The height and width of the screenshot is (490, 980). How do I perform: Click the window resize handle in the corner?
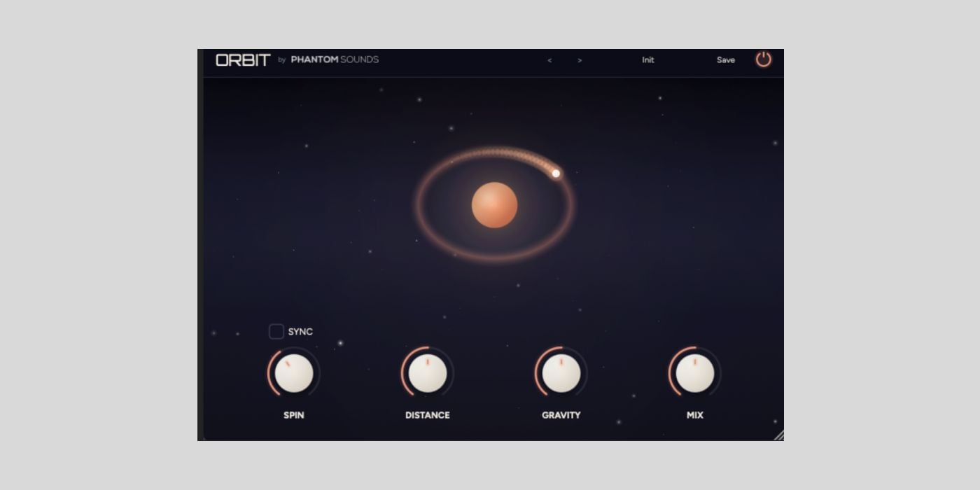(778, 435)
